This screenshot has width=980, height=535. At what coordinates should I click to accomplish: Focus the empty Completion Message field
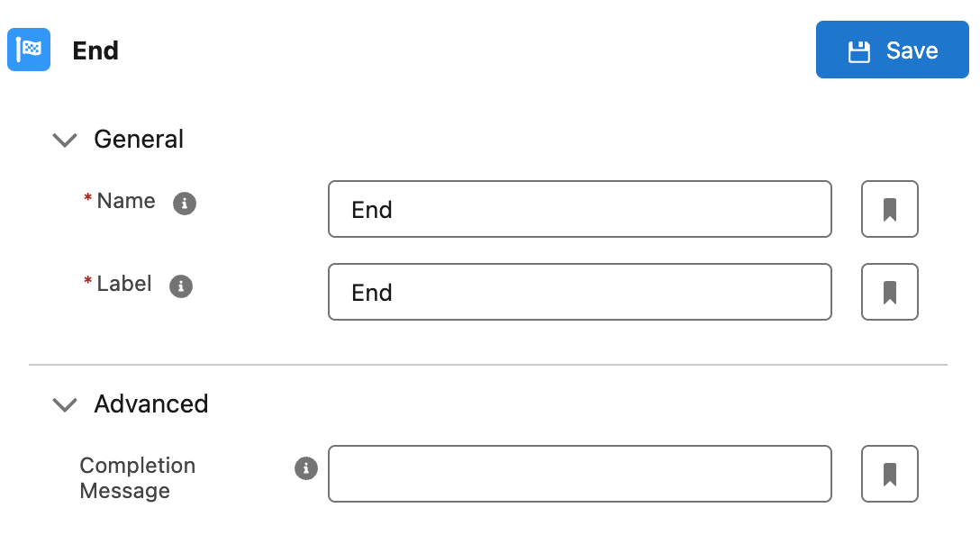click(x=580, y=474)
